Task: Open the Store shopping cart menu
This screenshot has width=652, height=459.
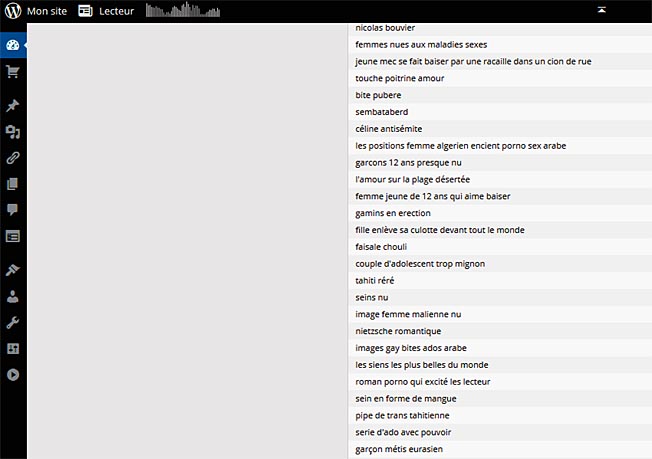Action: 13,72
